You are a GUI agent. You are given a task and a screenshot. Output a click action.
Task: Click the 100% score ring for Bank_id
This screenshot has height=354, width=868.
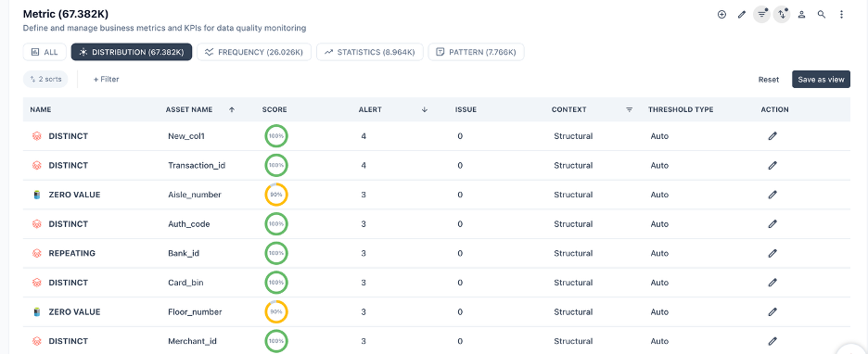[276, 253]
